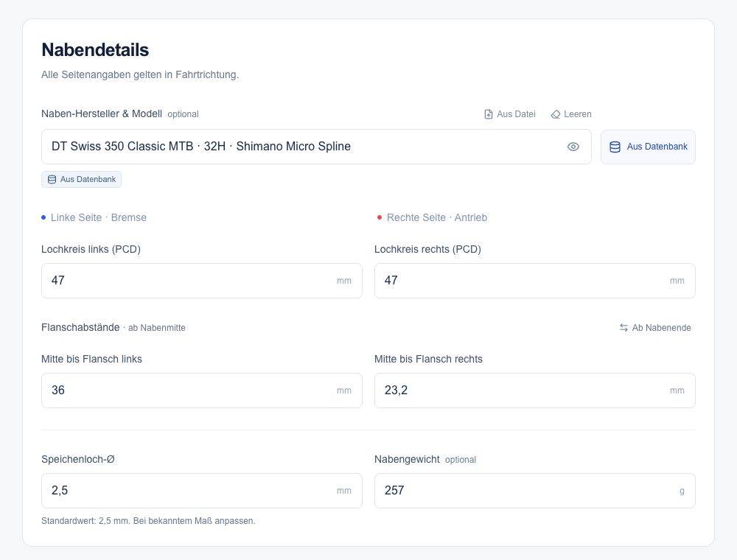Click the Lochkreis rechts (PCD) field
Viewport: 737px width, 560px height.
tap(535, 281)
